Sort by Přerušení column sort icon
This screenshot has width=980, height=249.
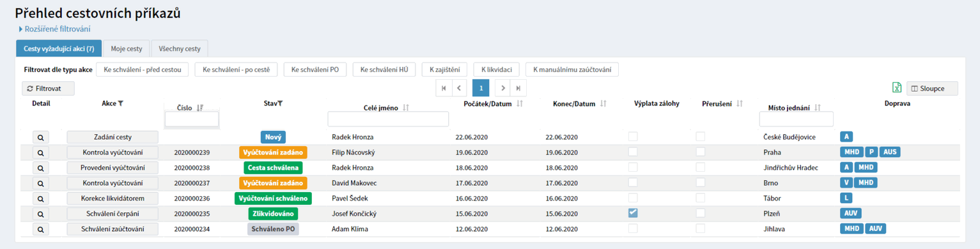click(740, 103)
